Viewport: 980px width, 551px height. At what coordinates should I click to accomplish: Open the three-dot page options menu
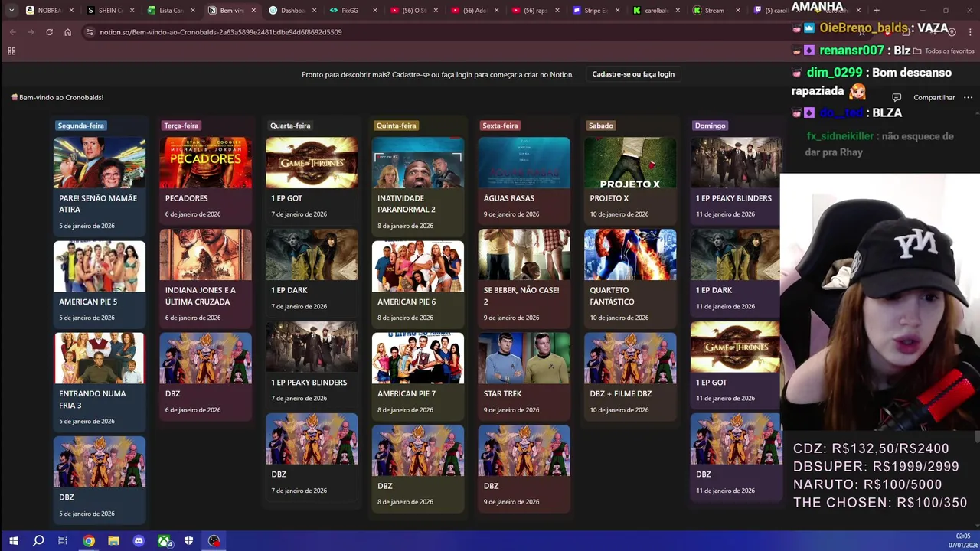(x=968, y=97)
